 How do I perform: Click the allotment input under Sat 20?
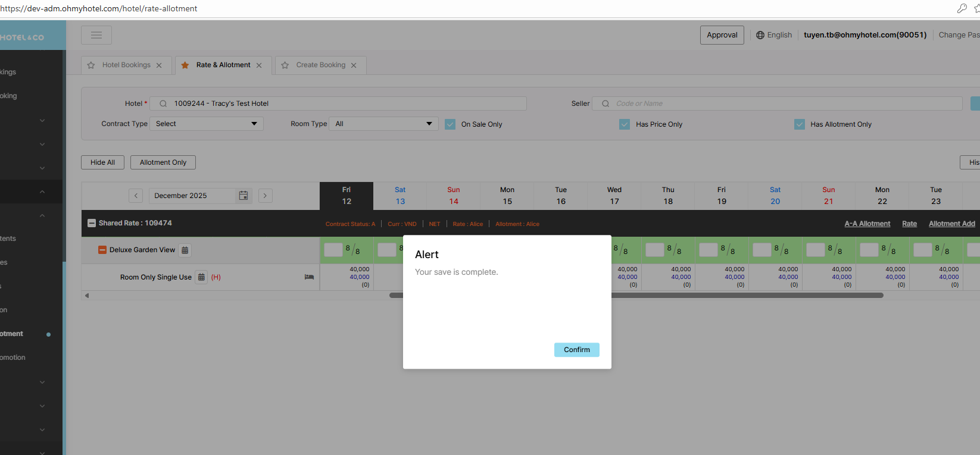[x=762, y=250]
